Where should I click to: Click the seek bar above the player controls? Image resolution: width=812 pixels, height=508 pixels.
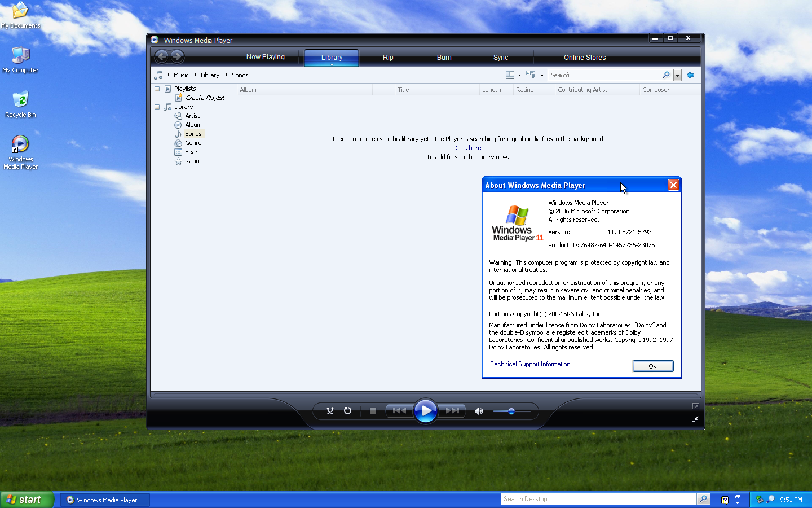pos(426,395)
